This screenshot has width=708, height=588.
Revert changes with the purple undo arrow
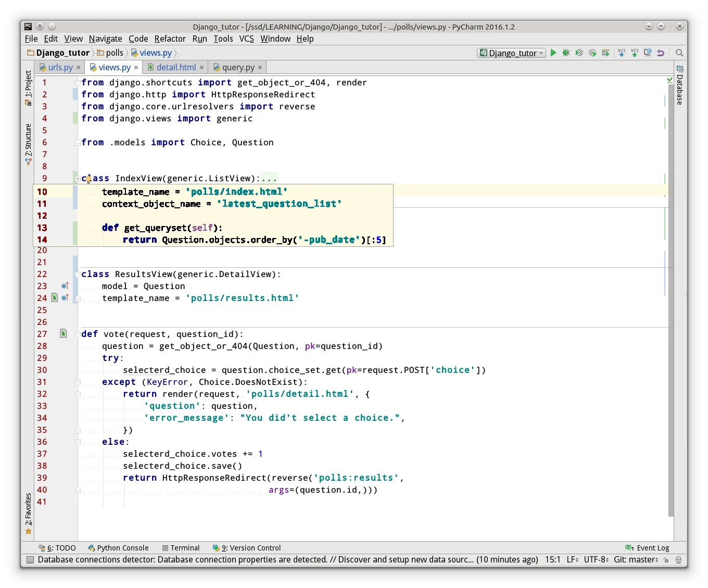(661, 53)
